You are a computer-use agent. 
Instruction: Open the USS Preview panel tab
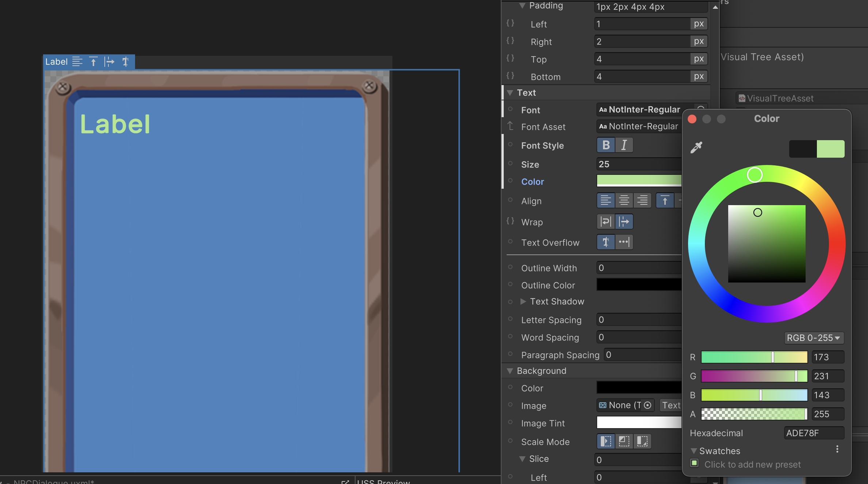click(x=383, y=481)
